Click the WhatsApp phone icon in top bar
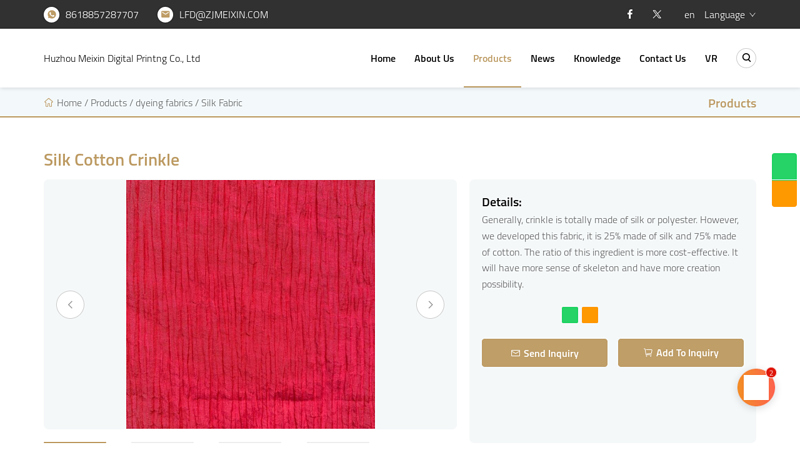 pos(52,15)
